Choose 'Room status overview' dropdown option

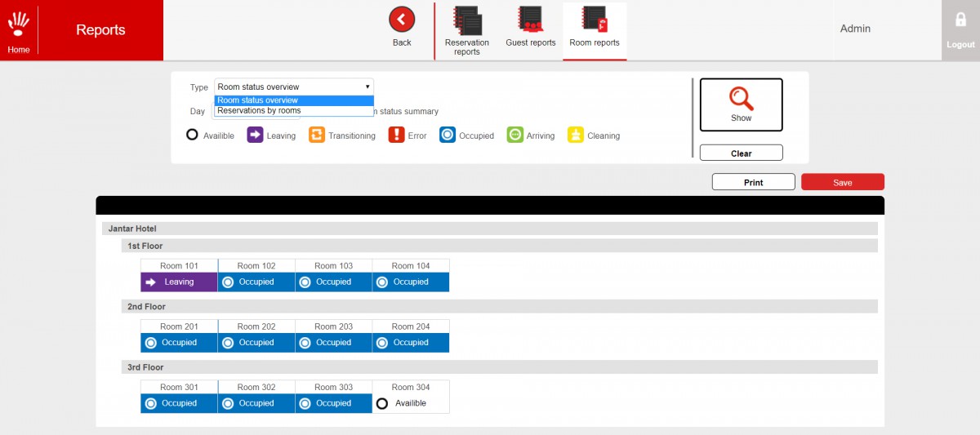tap(294, 100)
